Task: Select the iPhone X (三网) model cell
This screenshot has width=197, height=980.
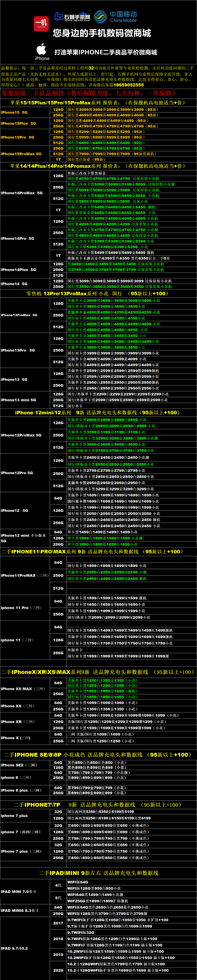Action: click(25, 738)
